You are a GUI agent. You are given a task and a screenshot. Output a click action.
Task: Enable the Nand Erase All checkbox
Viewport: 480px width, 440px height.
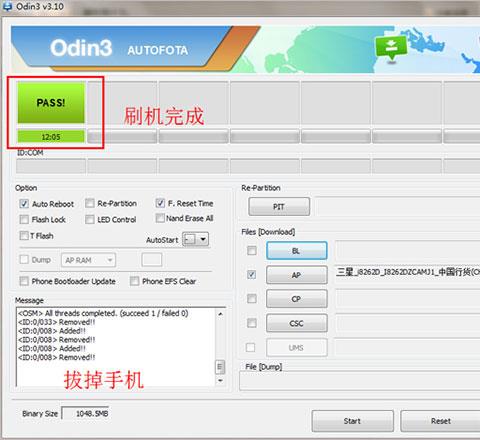[160, 218]
